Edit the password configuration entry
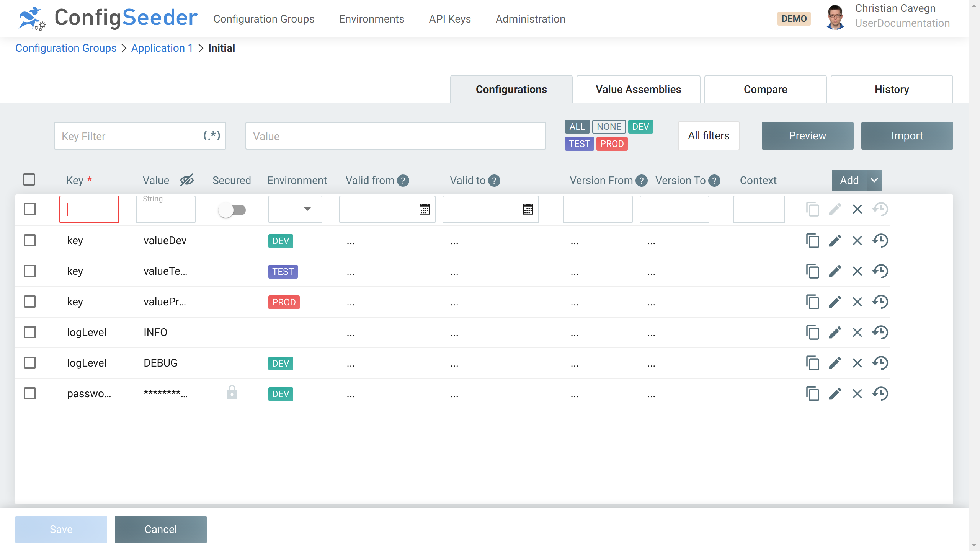 [x=835, y=393]
